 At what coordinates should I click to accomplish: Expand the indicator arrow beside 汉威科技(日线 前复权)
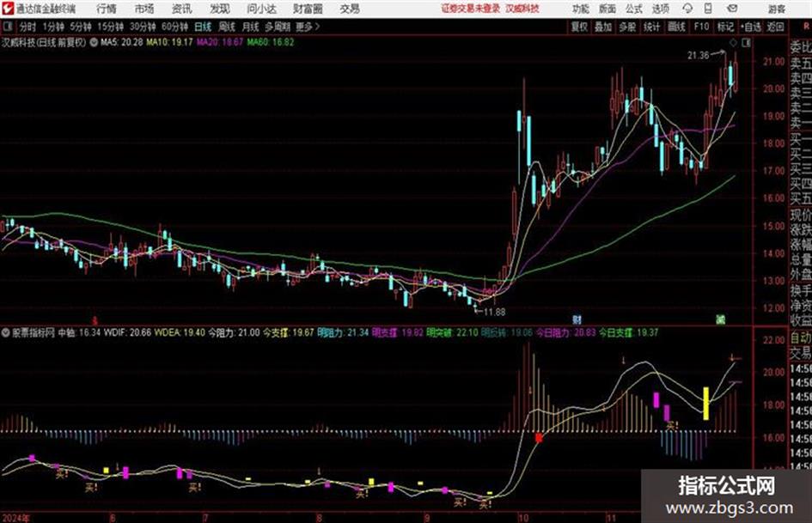click(94, 42)
